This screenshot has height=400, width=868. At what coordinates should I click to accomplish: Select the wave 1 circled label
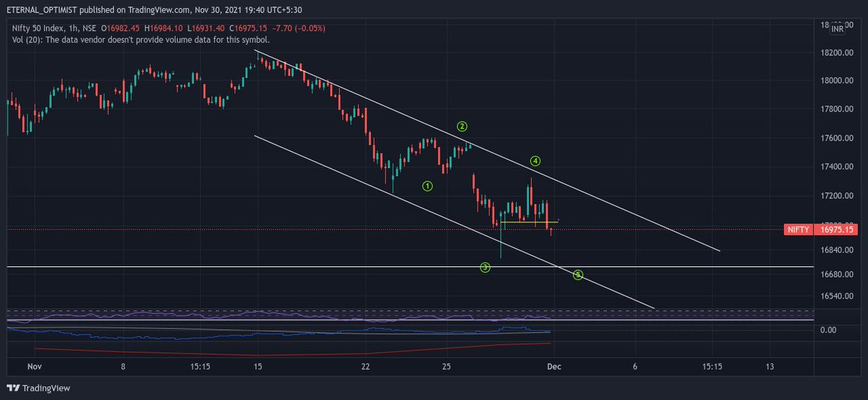[x=427, y=186]
